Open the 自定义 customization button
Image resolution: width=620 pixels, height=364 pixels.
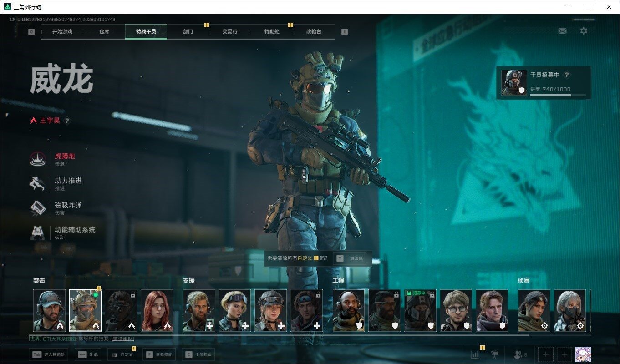(122, 354)
